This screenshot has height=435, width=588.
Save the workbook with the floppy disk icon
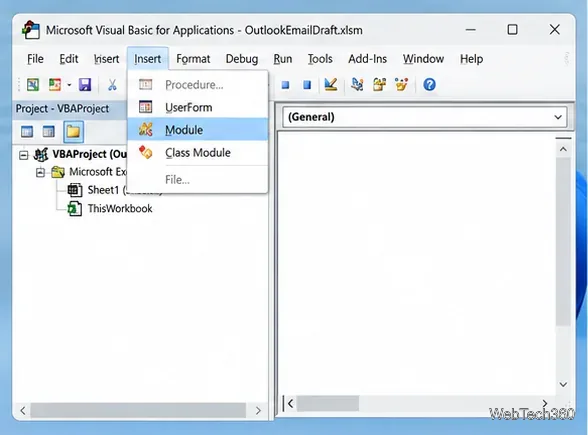coord(85,85)
